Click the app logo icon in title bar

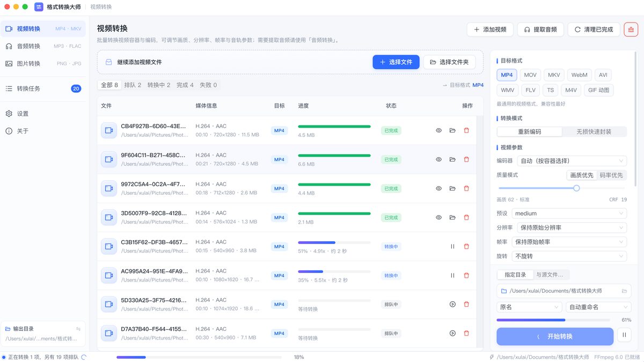point(39,7)
